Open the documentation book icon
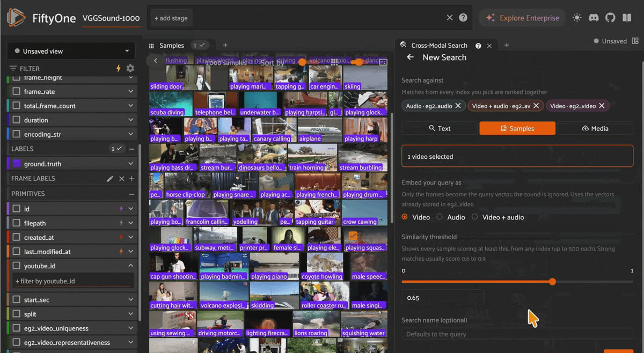The width and height of the screenshot is (644, 353). click(x=627, y=18)
